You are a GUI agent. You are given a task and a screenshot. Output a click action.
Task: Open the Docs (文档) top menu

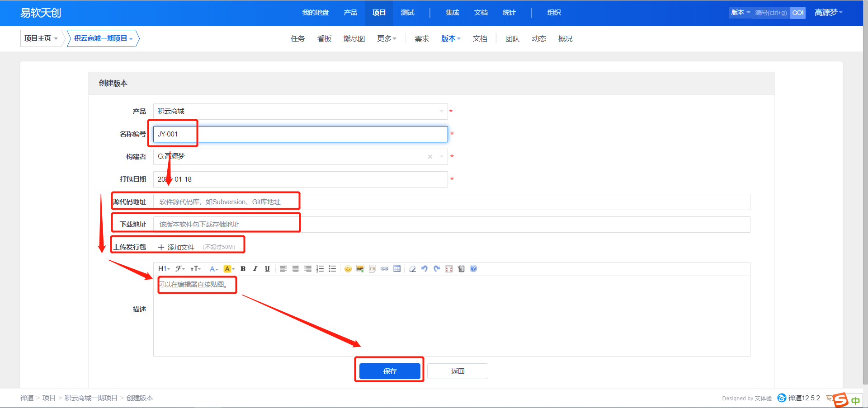pyautogui.click(x=481, y=13)
